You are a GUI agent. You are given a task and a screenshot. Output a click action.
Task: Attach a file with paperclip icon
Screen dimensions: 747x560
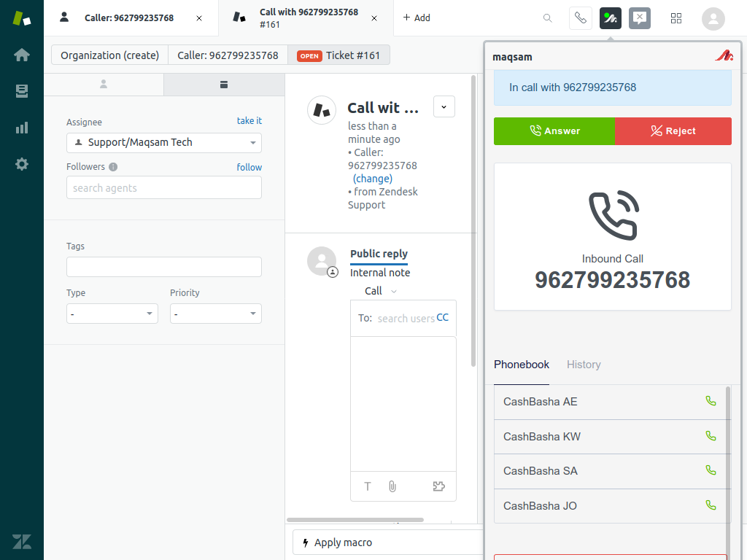pos(392,486)
